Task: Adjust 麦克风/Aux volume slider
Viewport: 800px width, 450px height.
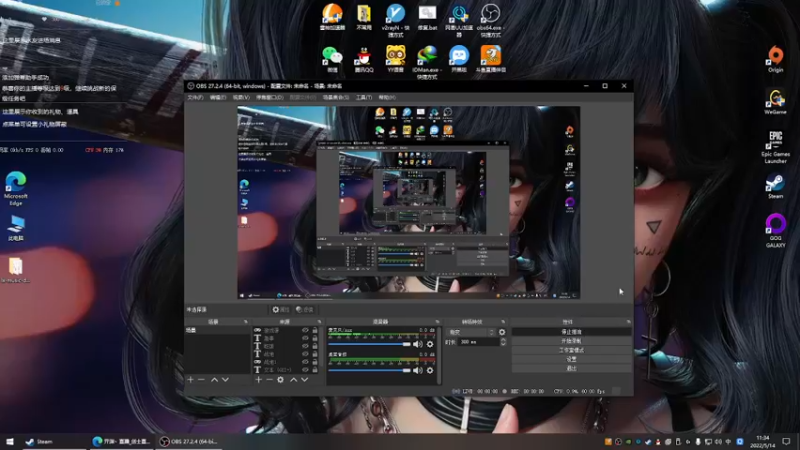Action: pos(369,344)
